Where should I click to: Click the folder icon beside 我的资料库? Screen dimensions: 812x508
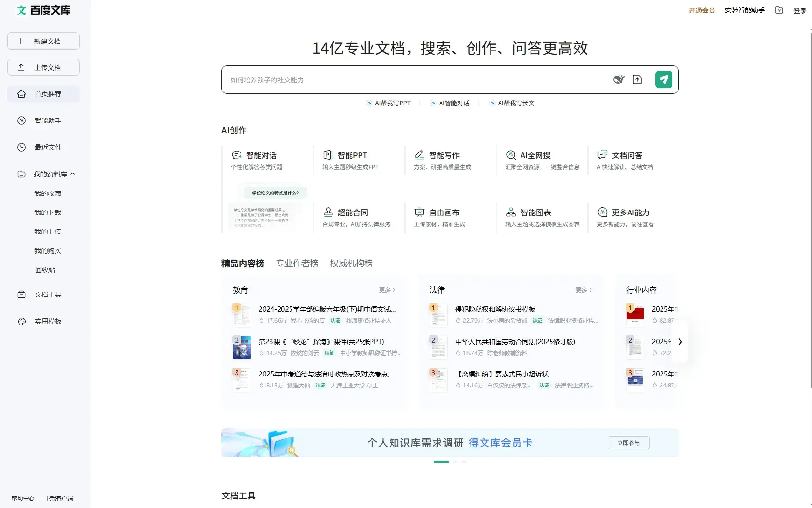[x=21, y=174]
